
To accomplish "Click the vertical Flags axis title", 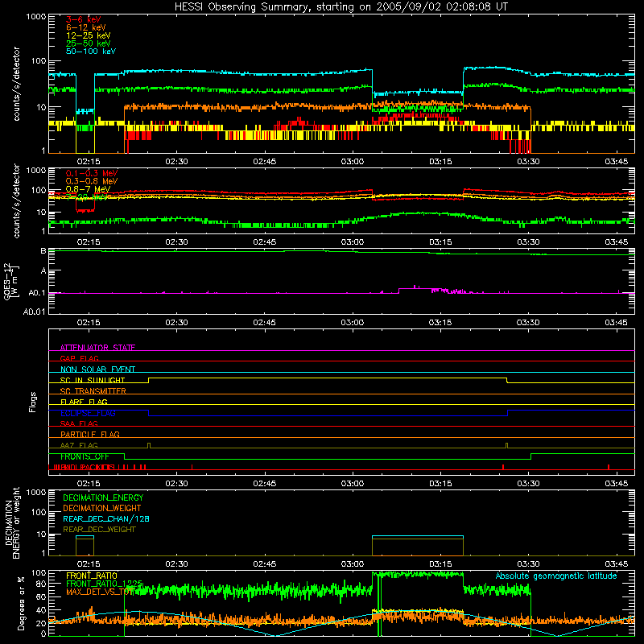I will (33, 402).
